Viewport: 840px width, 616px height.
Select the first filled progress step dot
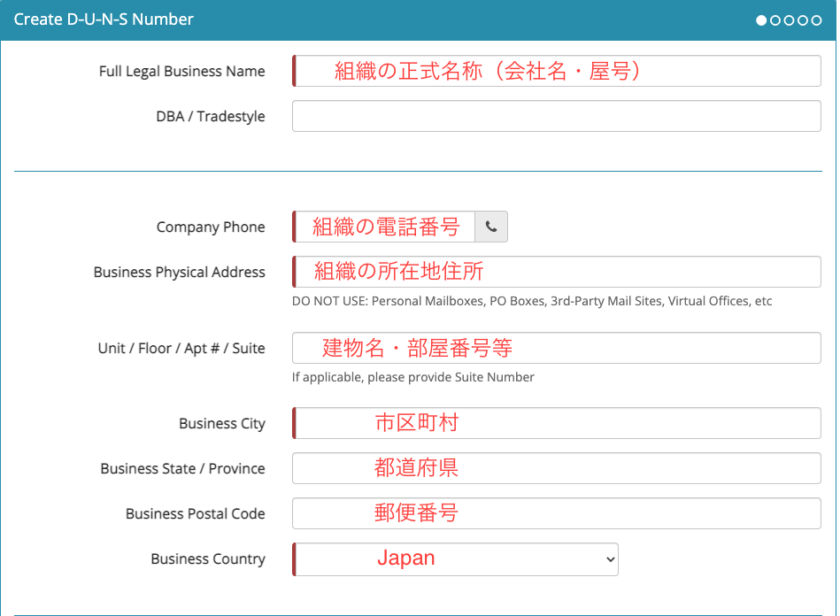click(762, 20)
